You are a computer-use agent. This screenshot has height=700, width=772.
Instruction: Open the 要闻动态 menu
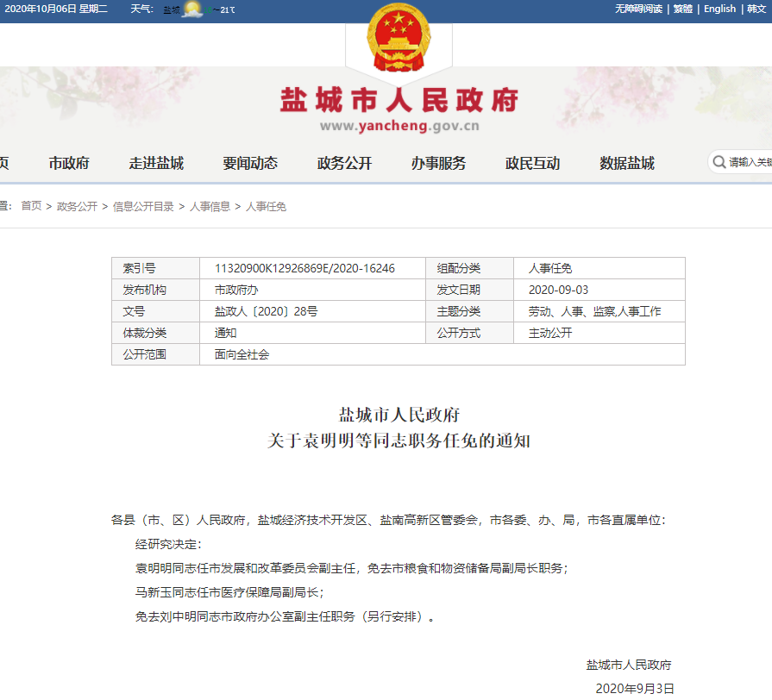[x=250, y=163]
